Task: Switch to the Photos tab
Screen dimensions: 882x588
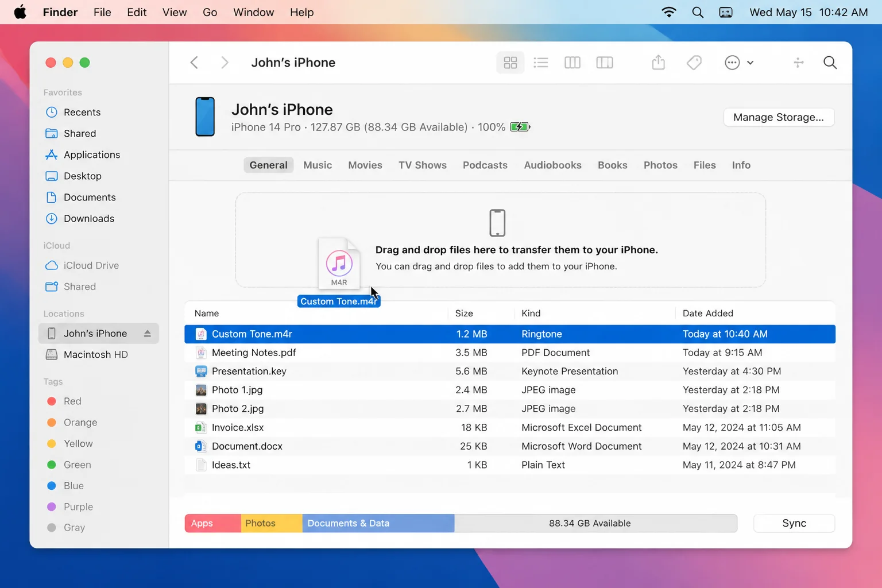Action: tap(660, 165)
